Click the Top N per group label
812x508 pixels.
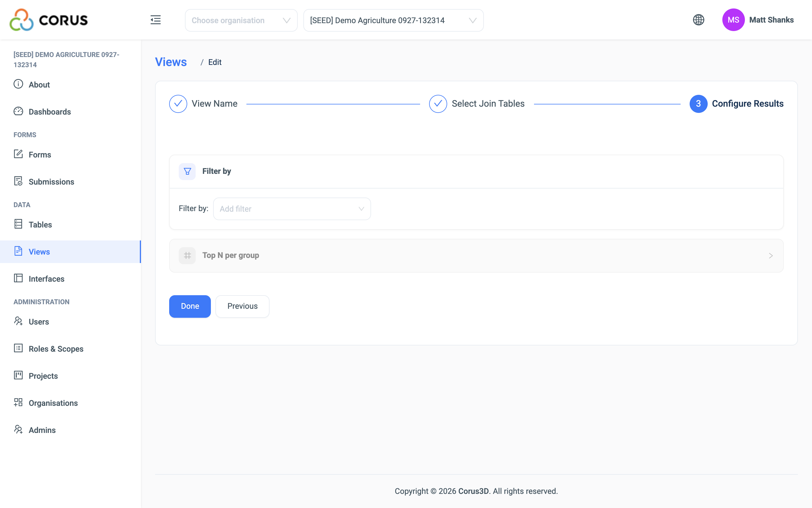pos(231,255)
